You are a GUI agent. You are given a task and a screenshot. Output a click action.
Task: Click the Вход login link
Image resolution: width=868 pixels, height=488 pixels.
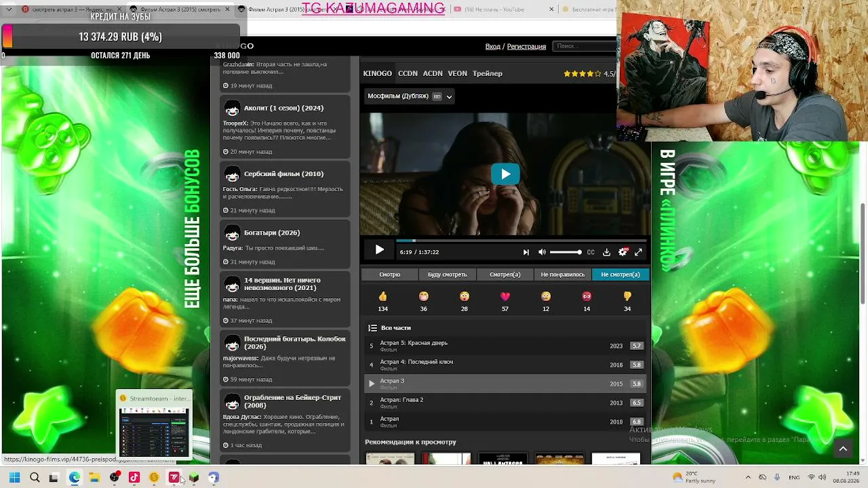[x=493, y=47]
